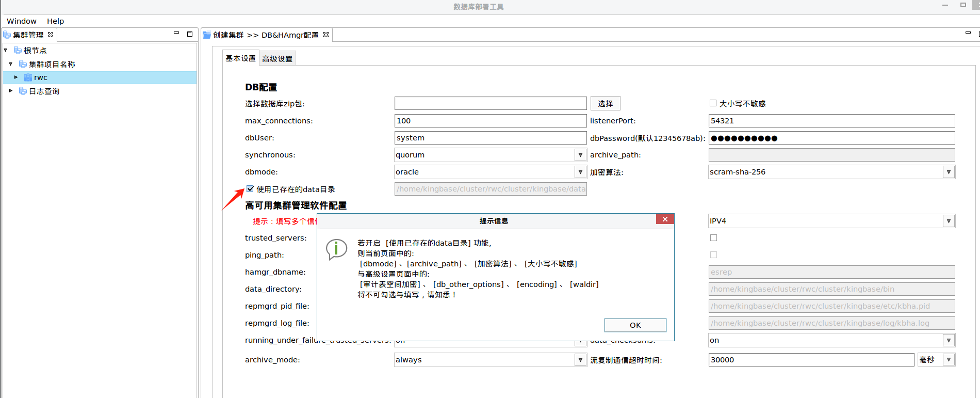Viewport: 980px width, 398px height.
Task: Switch to the 高级设置 tab
Action: click(x=277, y=59)
